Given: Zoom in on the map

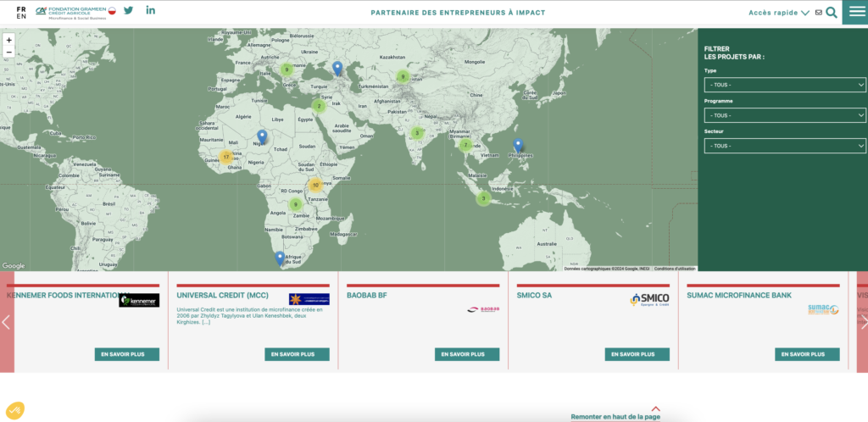Looking at the screenshot, I should pyautogui.click(x=8, y=40).
